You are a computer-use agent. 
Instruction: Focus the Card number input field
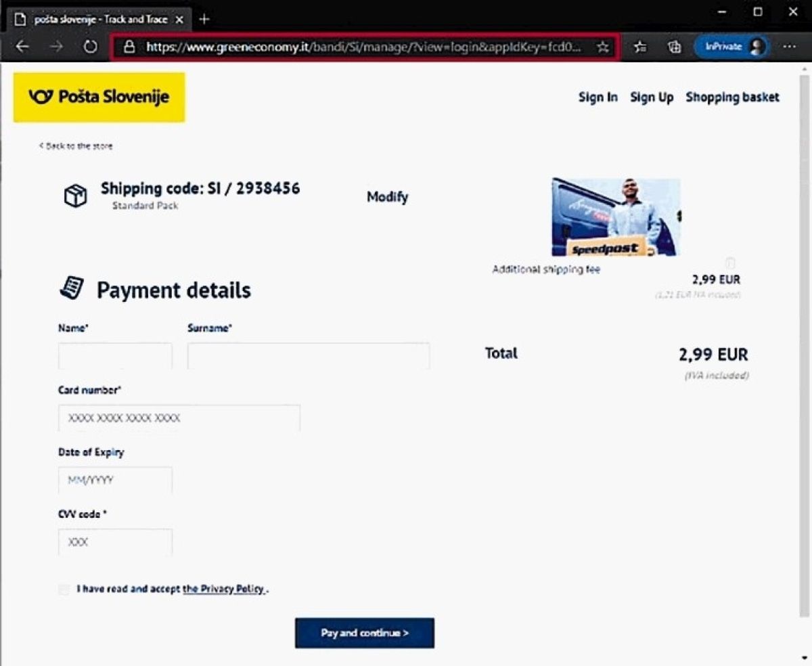coord(179,418)
